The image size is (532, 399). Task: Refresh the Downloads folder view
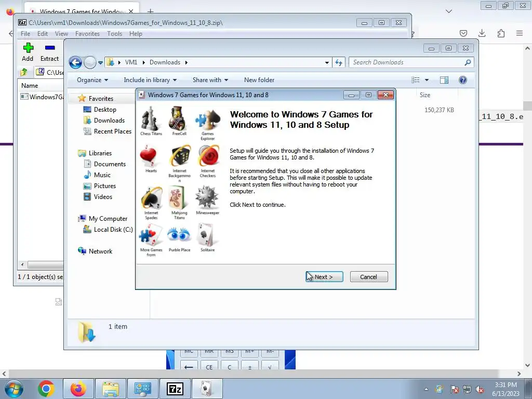click(339, 62)
